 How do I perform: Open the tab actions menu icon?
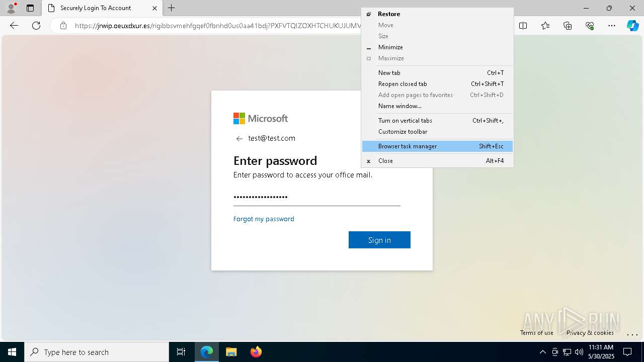[30, 8]
